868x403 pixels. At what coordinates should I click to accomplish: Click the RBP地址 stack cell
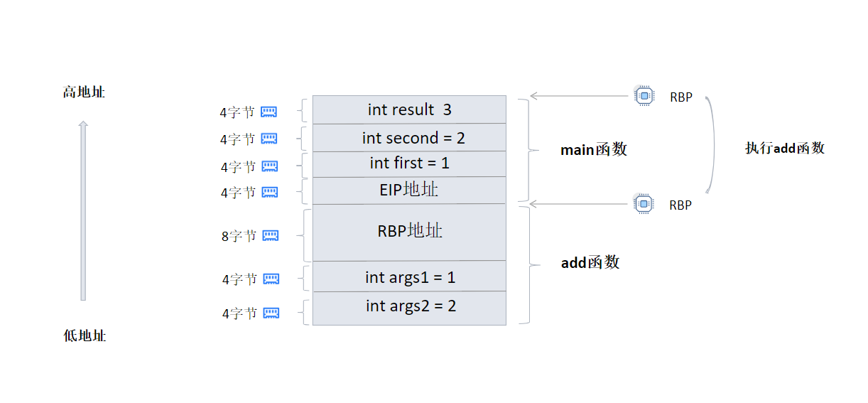coord(409,232)
